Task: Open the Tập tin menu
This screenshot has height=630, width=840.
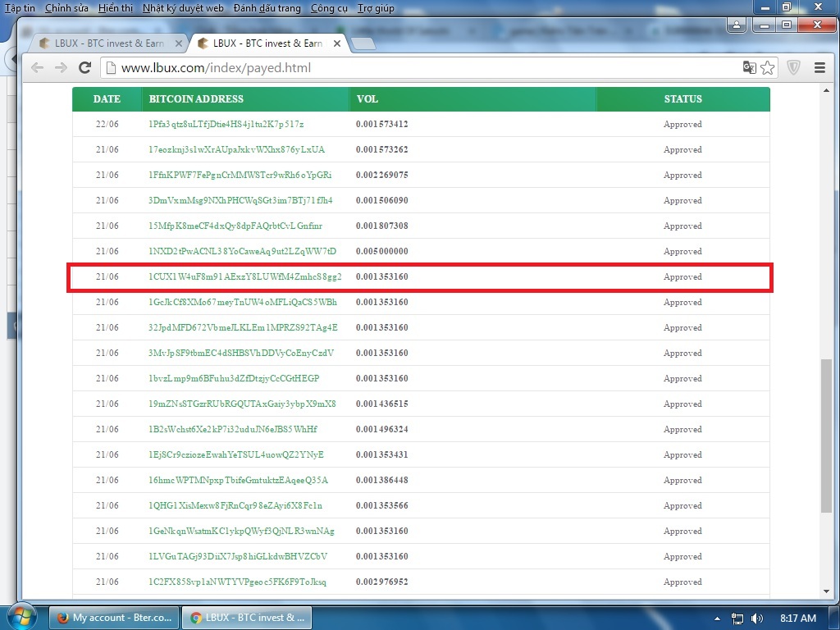Action: 21,8
